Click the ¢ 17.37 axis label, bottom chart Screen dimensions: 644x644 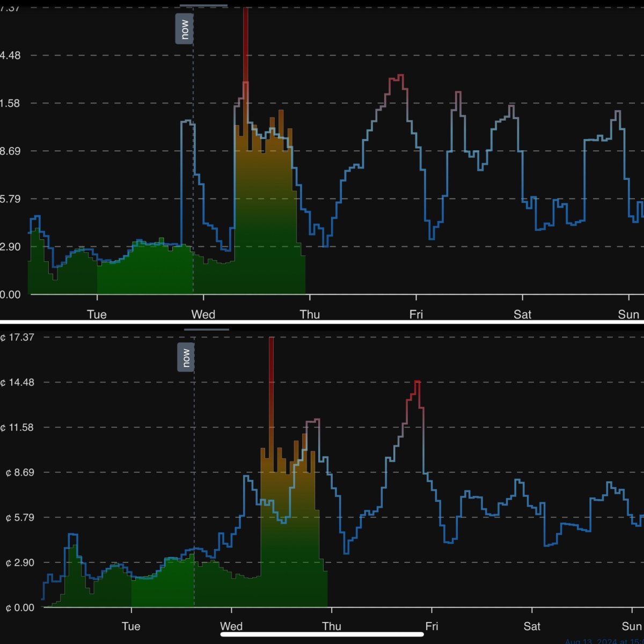18,338
